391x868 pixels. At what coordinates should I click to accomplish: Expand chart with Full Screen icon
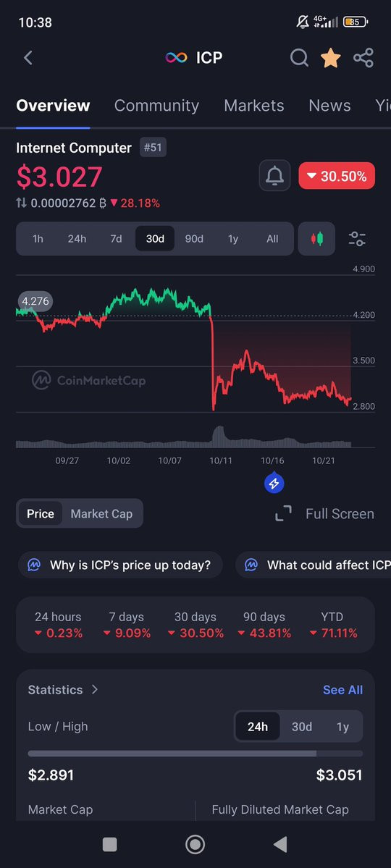(x=284, y=514)
